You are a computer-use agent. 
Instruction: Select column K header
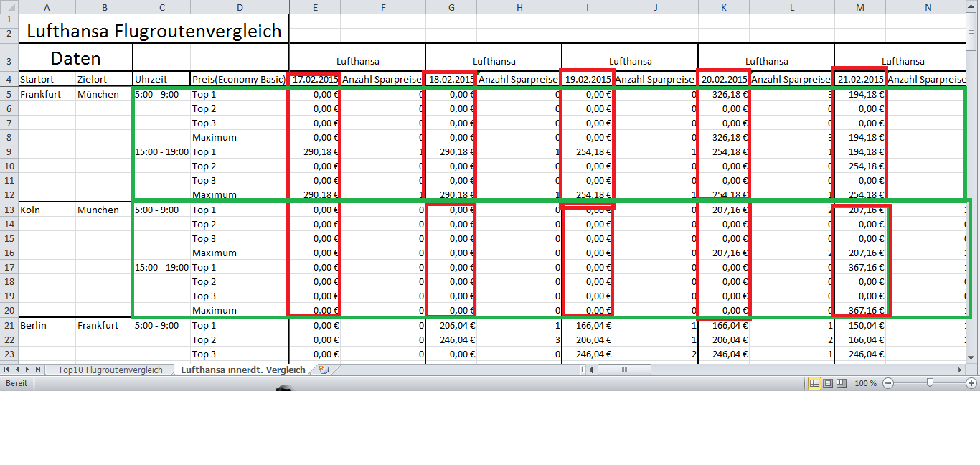tap(723, 6)
